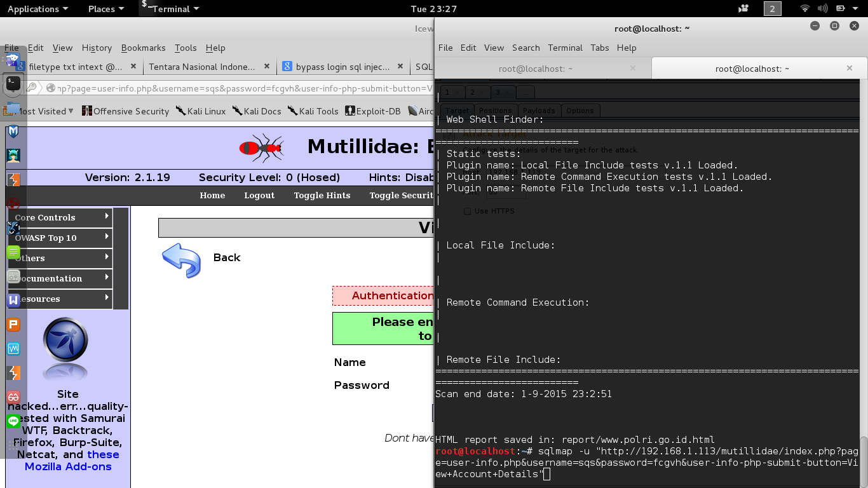Open the Terminal app menu in the top bar

point(170,9)
